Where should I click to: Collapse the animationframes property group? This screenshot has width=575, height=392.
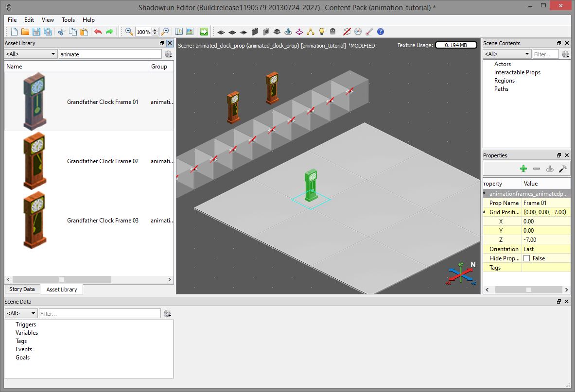(485, 193)
